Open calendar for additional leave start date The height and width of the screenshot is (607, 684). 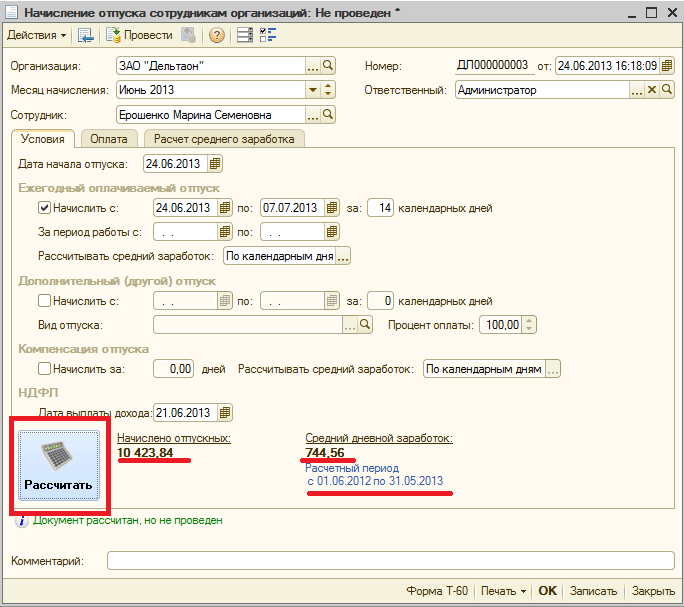(x=225, y=301)
